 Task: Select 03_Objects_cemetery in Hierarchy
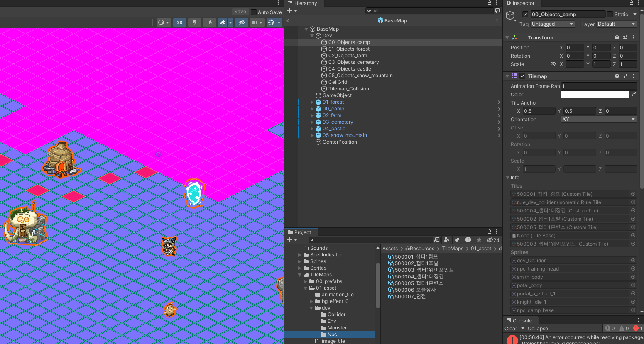point(353,62)
